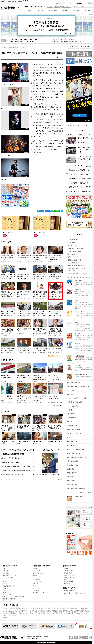Switch ranking to 1週間 tab
94x644 pixels.
[80, 134]
